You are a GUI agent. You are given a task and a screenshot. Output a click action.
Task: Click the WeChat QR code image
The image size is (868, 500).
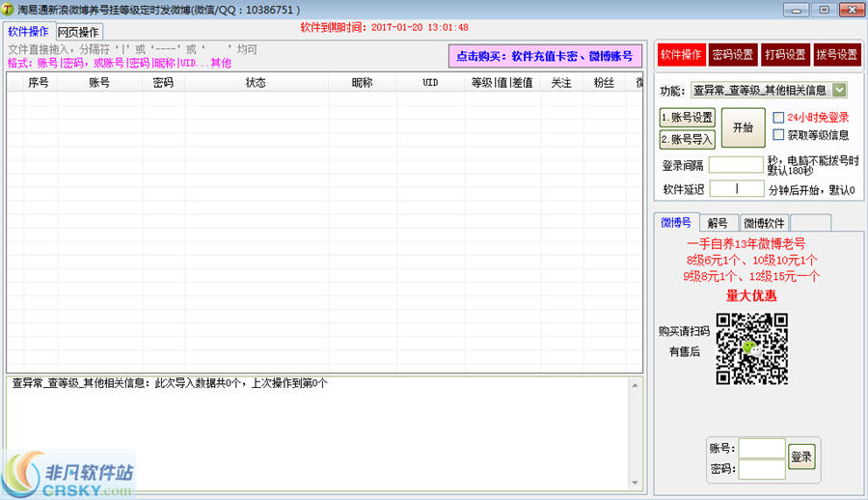click(x=751, y=348)
